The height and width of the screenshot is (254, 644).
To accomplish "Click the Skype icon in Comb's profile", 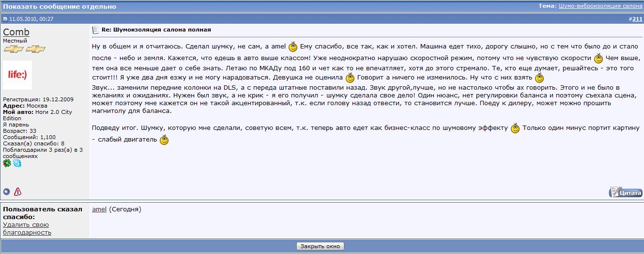I will [x=17, y=163].
